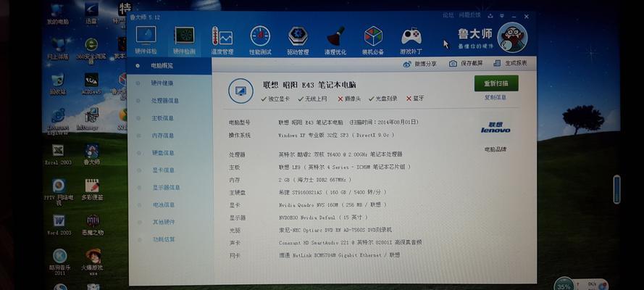Open 游戏补丁 gamepad section
Screen dimensions: 644x290
(x=411, y=41)
